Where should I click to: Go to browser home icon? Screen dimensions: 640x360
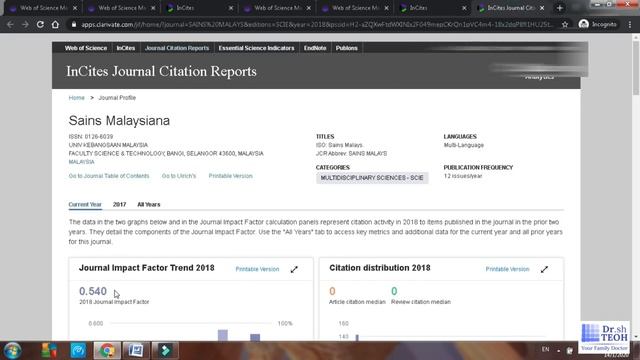coord(55,24)
